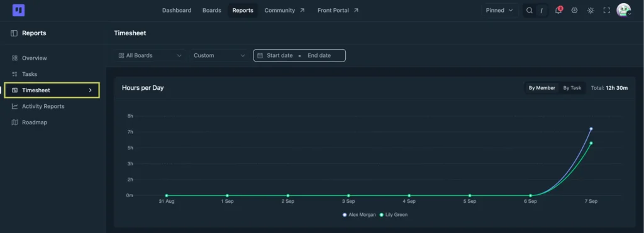The height and width of the screenshot is (233, 644).
Task: Open the Custom range dropdown
Action: coord(219,55)
